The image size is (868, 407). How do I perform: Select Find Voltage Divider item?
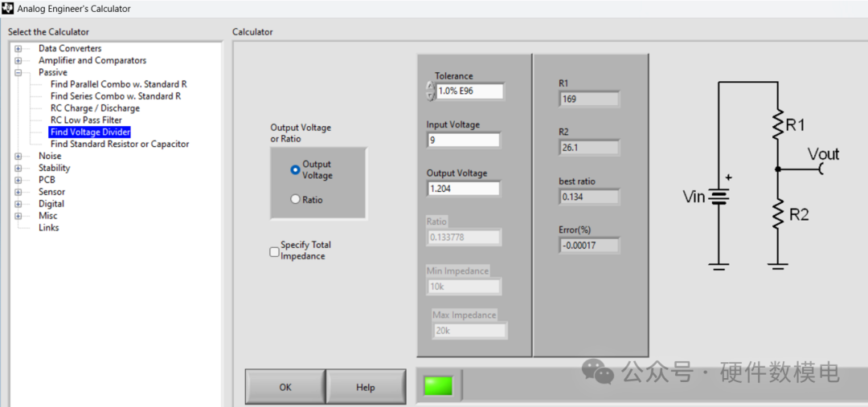point(90,132)
